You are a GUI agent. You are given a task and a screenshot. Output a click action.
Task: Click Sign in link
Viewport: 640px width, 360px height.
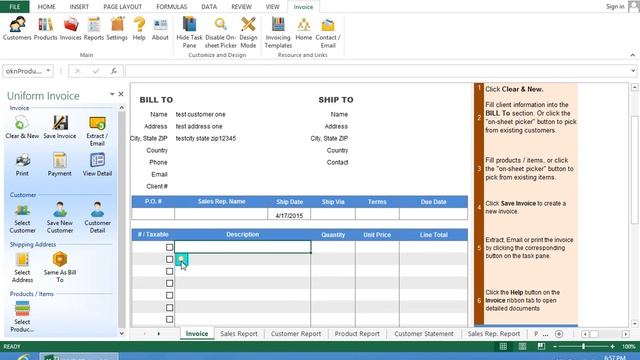point(615,7)
